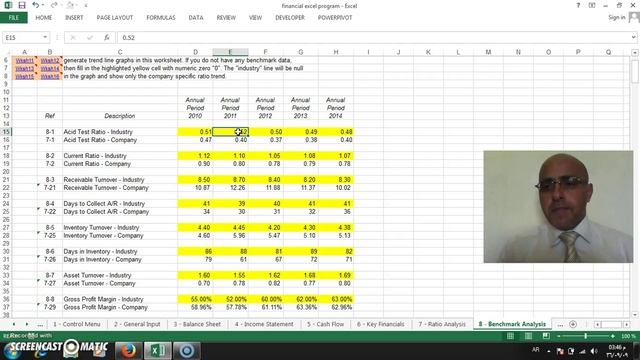Image resolution: width=640 pixels, height=360 pixels.
Task: Click the Ribbon Display Options icon
Action: [592, 5]
